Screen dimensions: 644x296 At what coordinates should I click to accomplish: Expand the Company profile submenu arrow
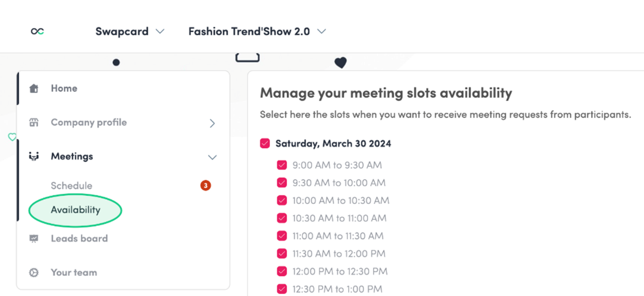click(212, 123)
